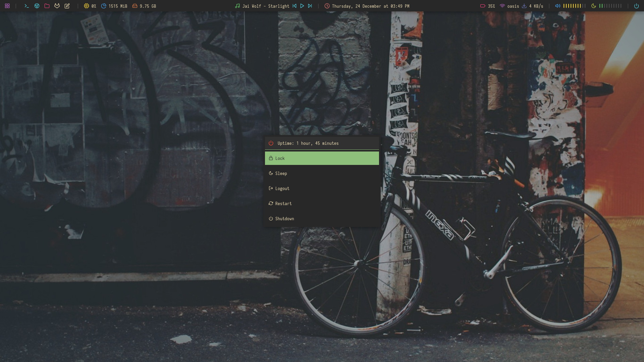The height and width of the screenshot is (362, 644).
Task: Toggle the moon brightness icon
Action: coord(593,6)
